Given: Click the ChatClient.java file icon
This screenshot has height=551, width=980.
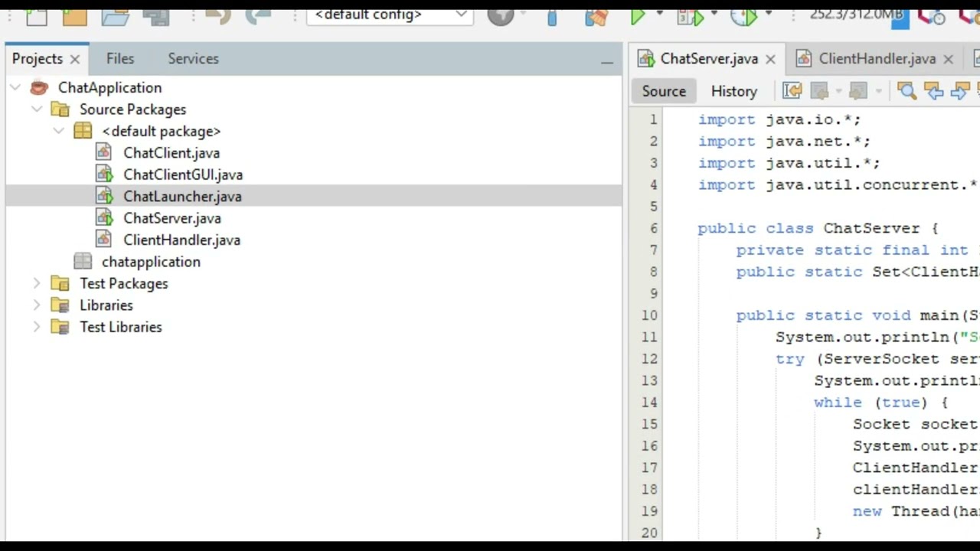Looking at the screenshot, I should pyautogui.click(x=103, y=153).
